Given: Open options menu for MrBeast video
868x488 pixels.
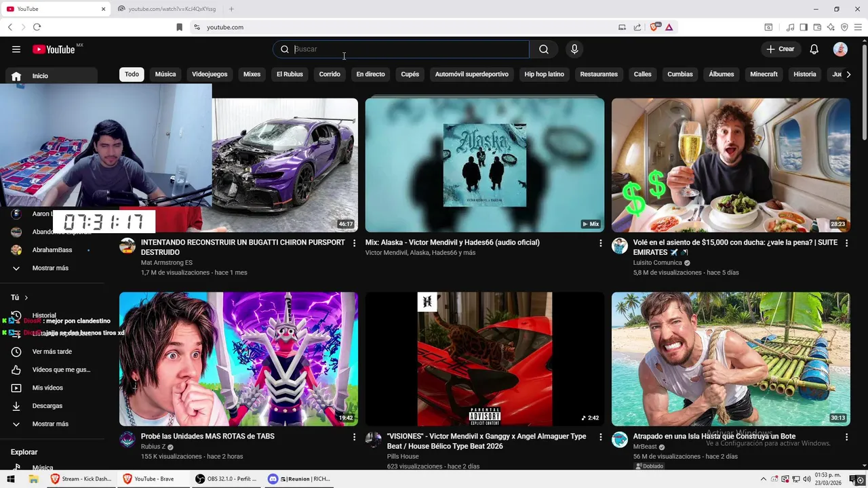Looking at the screenshot, I should [x=846, y=437].
